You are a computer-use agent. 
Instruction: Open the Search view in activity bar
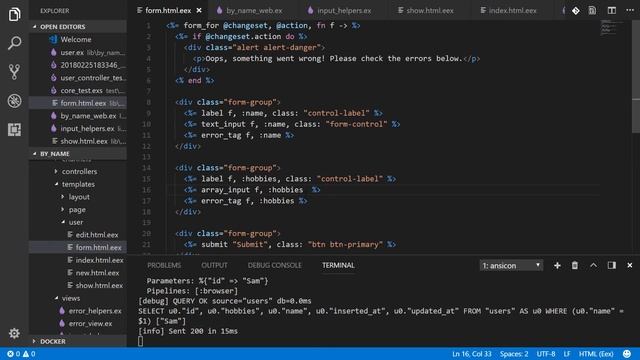(x=14, y=43)
